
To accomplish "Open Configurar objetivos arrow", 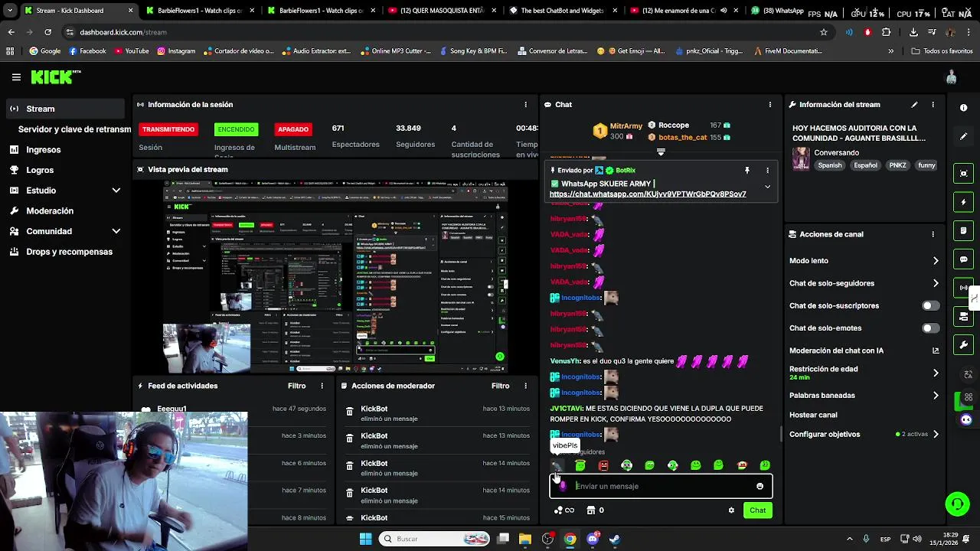I will tap(935, 434).
